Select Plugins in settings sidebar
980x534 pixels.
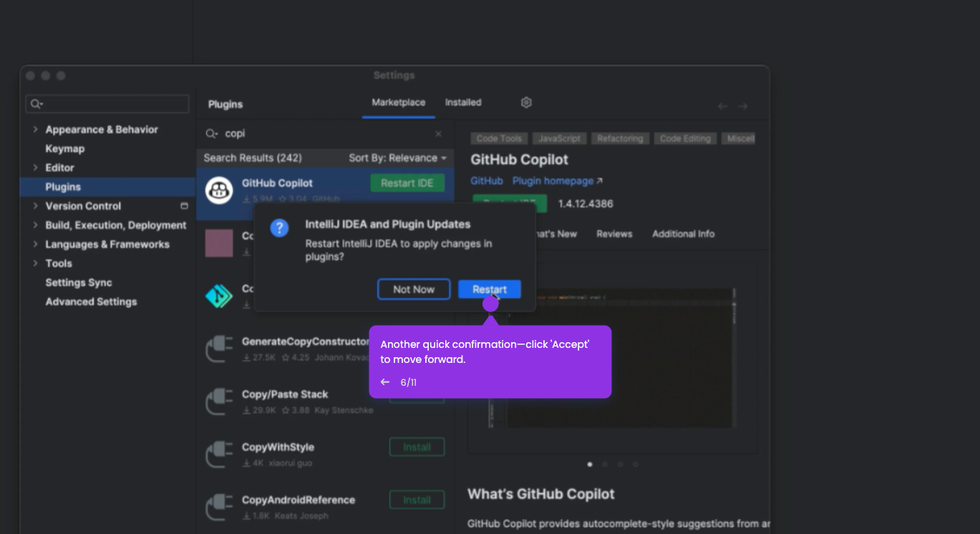pyautogui.click(x=107, y=187)
